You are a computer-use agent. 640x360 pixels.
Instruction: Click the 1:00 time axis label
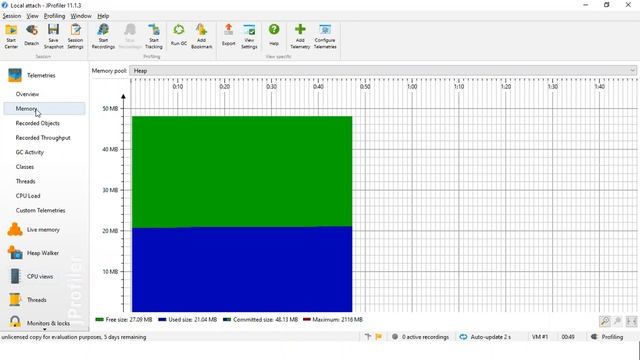click(412, 87)
